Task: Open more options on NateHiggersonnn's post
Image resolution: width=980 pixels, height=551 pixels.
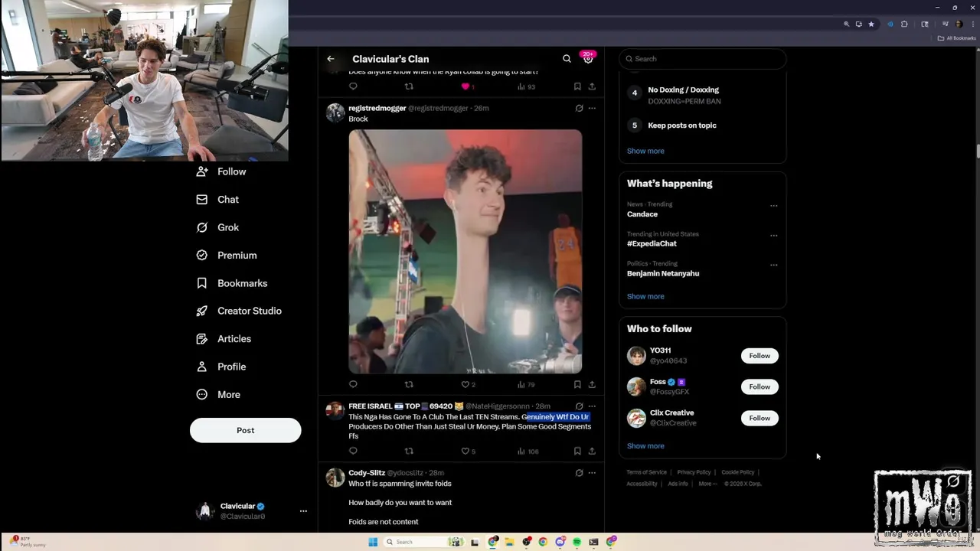Action: click(x=592, y=406)
